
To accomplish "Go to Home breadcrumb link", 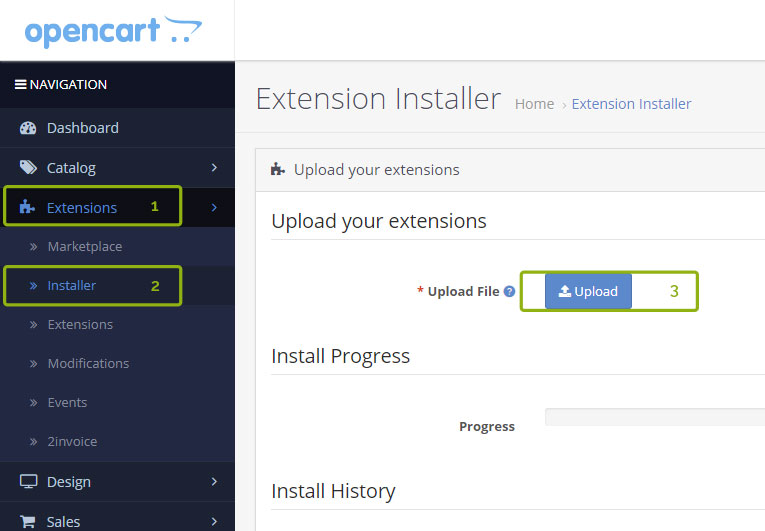I will point(534,104).
